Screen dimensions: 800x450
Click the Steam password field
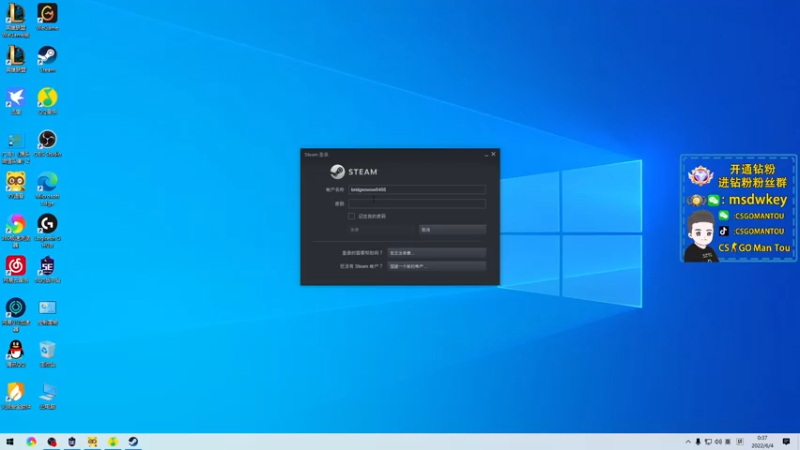[417, 204]
